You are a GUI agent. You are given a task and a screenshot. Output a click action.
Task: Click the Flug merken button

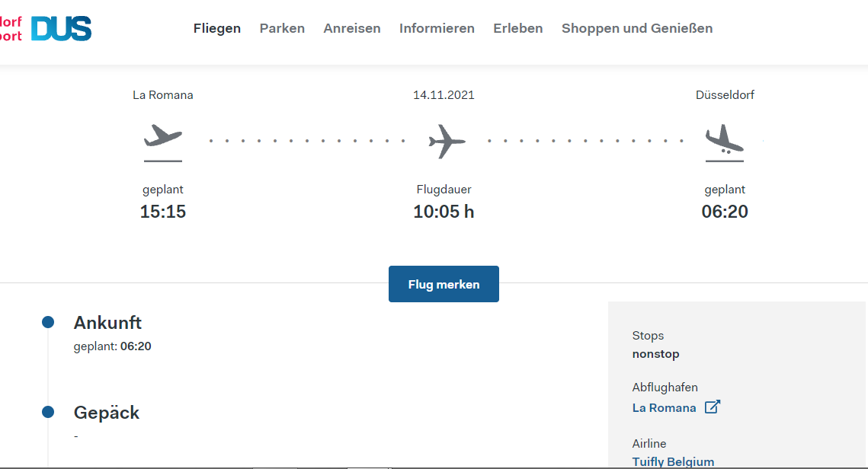(x=444, y=284)
